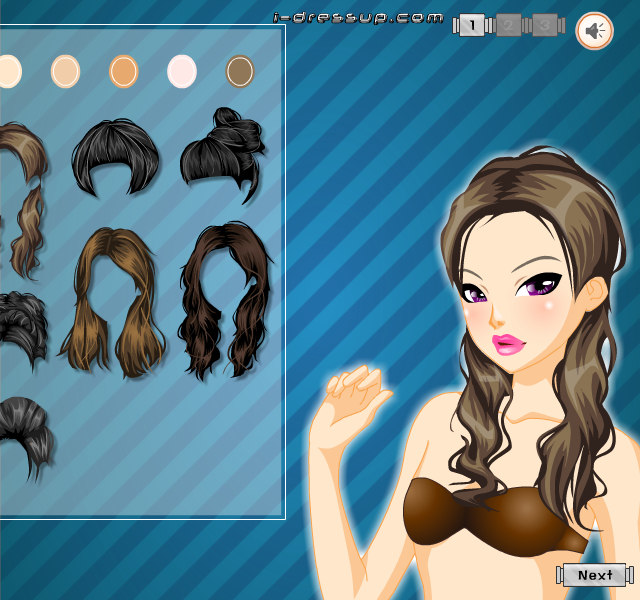The image size is (640, 600).
Task: Apply the pale cream skin tone swatch
Action: coord(10,71)
